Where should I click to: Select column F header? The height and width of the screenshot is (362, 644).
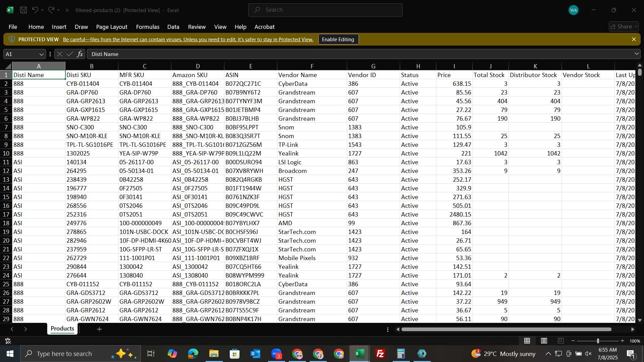[312, 66]
